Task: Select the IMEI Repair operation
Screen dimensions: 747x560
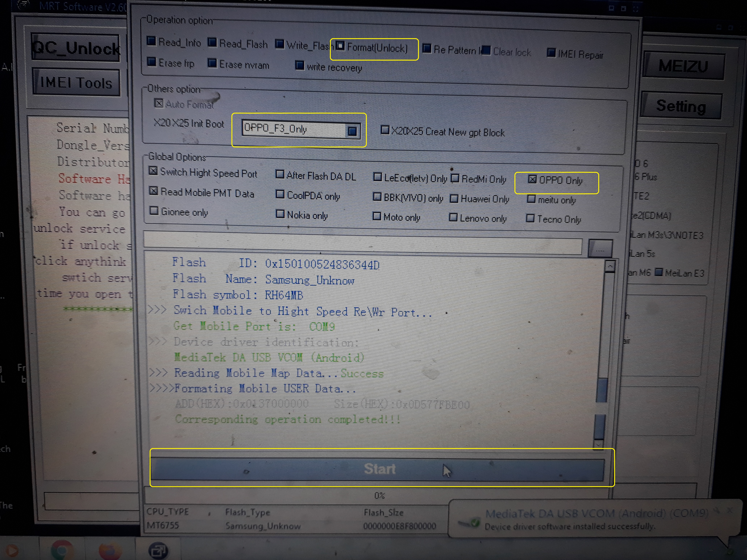Action: pyautogui.click(x=551, y=53)
